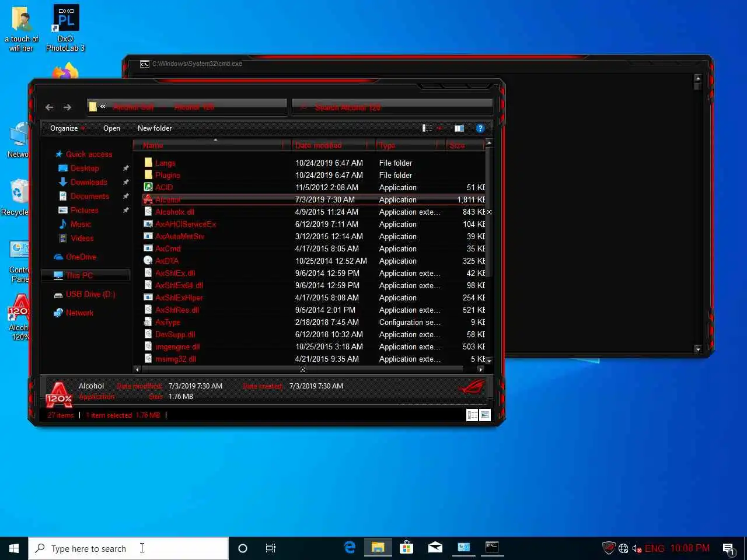Click the address bar folder icon
This screenshot has height=560, width=747.
(93, 107)
